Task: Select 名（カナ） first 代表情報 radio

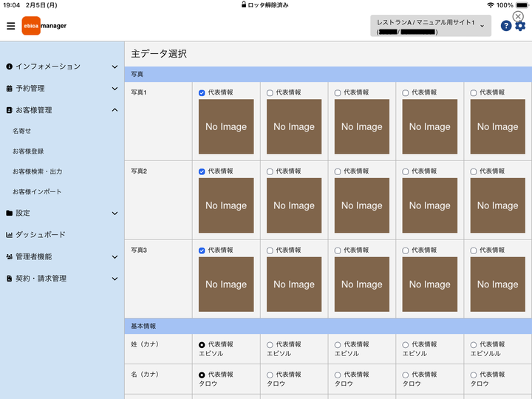Action: click(202, 375)
